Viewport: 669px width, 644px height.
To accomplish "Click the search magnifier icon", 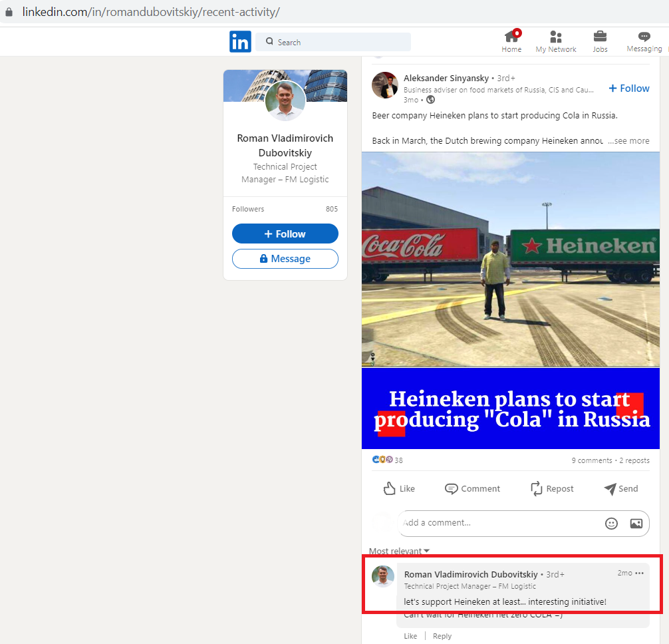I will pyautogui.click(x=269, y=41).
